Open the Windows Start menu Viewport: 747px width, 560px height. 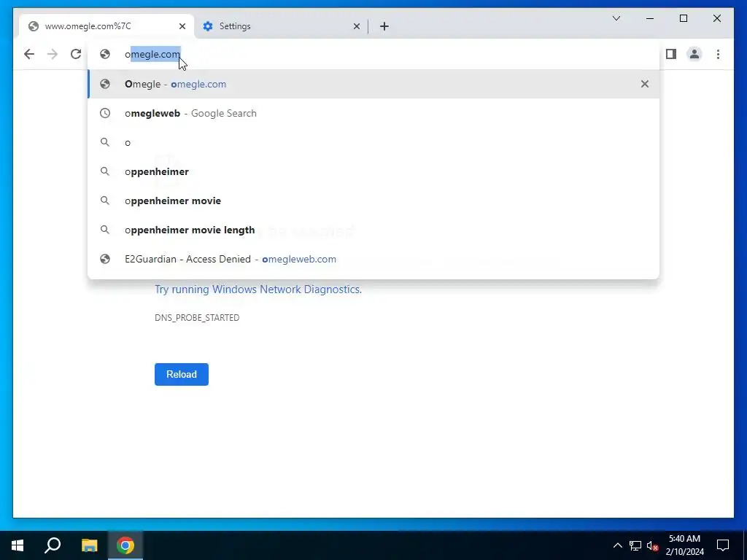[18, 545]
